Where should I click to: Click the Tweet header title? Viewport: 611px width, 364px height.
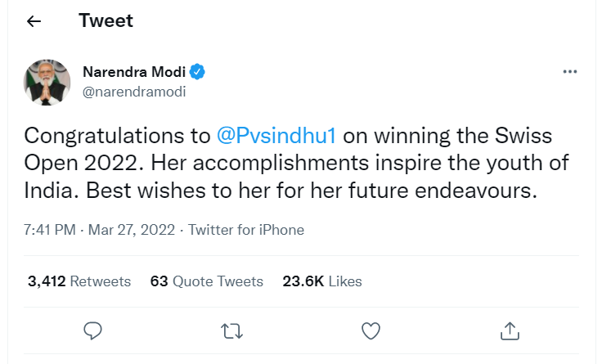[x=106, y=22]
